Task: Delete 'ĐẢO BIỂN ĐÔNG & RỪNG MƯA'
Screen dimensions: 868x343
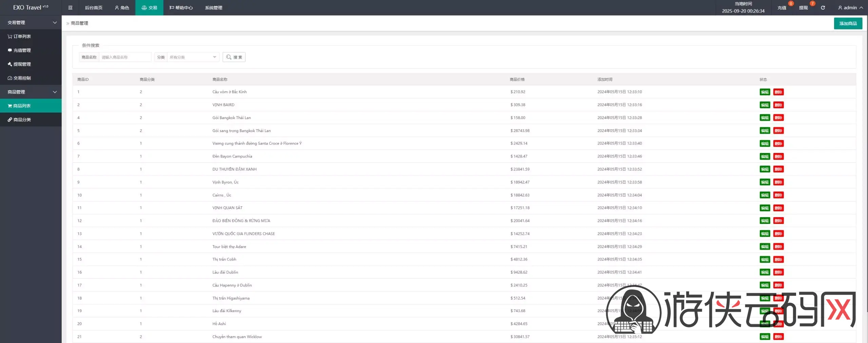Action: pos(778,221)
